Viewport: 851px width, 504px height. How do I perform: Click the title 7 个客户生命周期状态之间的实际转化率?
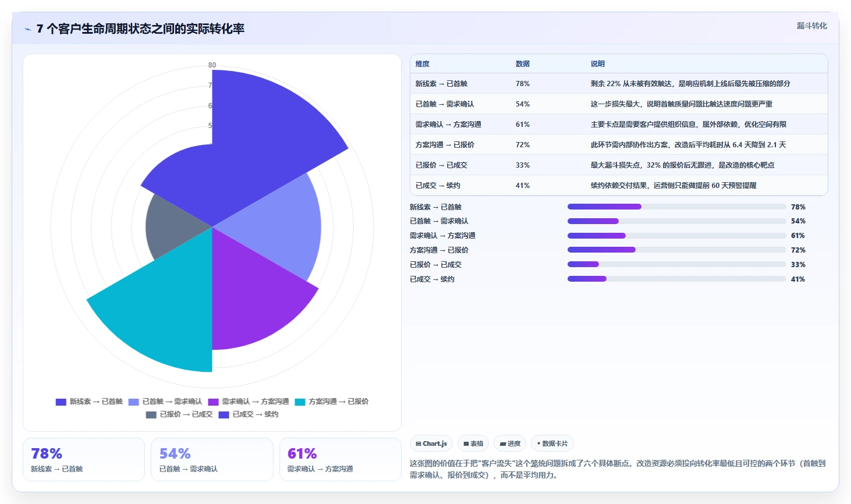tap(140, 29)
